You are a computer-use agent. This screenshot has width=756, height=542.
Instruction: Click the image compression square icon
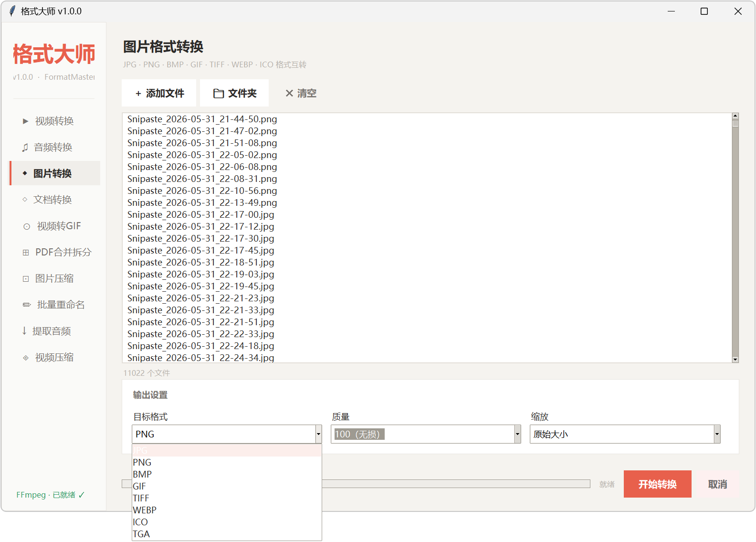26,279
